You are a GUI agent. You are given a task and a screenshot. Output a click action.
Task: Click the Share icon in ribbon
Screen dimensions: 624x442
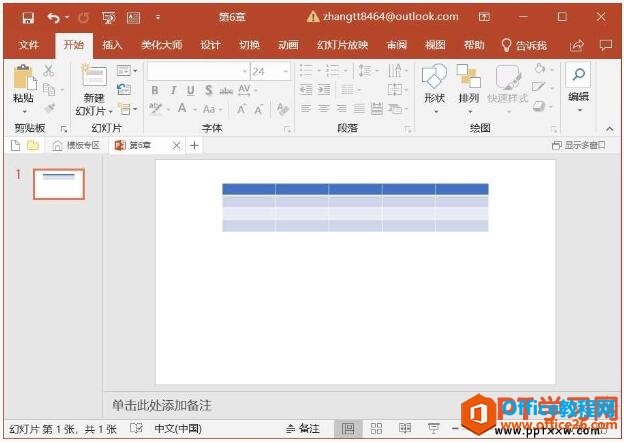pyautogui.click(x=576, y=45)
